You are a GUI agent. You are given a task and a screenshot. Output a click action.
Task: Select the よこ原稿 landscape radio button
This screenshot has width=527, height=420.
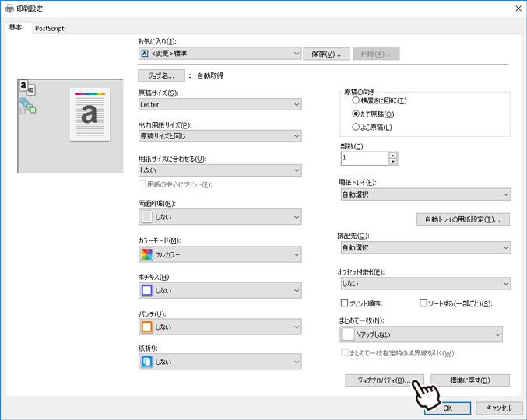click(357, 127)
